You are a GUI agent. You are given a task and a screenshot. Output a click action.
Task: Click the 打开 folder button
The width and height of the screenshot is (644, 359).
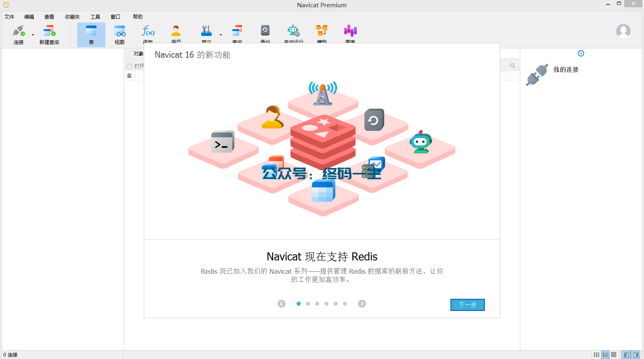click(135, 66)
